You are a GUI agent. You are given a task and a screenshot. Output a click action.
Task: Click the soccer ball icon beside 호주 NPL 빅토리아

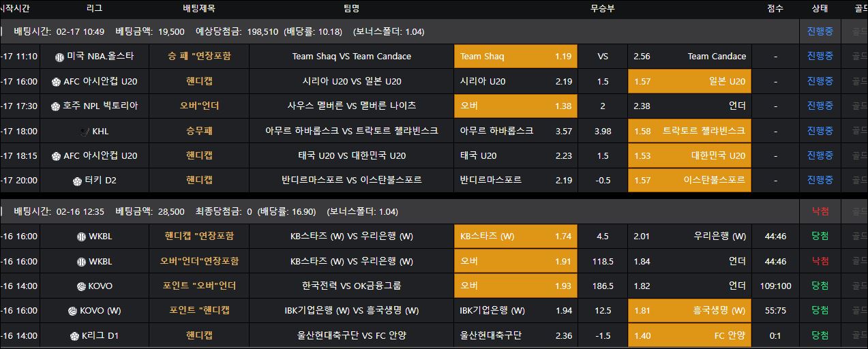click(54, 106)
